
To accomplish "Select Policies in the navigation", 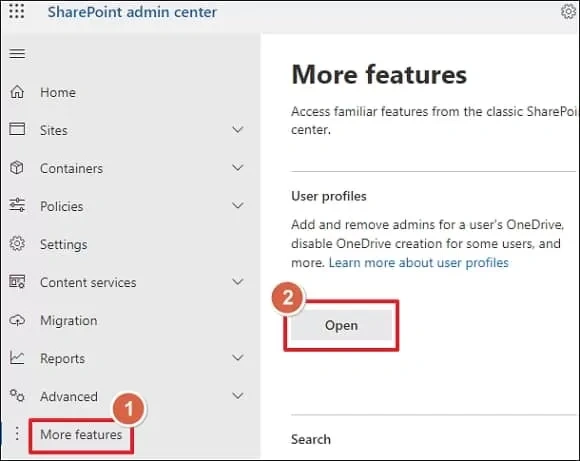I will 61,206.
